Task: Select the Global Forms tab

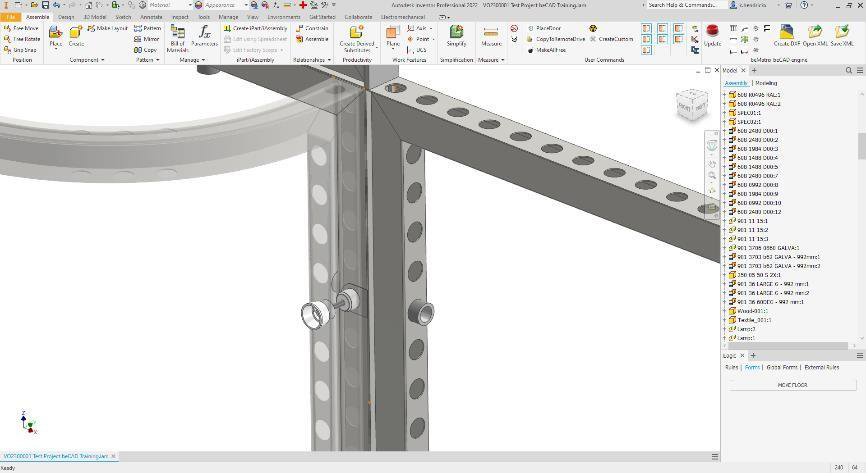Action: pos(782,367)
